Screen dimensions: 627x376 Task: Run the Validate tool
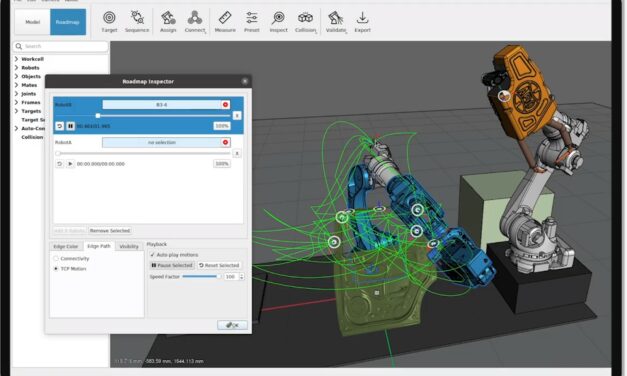point(336,22)
